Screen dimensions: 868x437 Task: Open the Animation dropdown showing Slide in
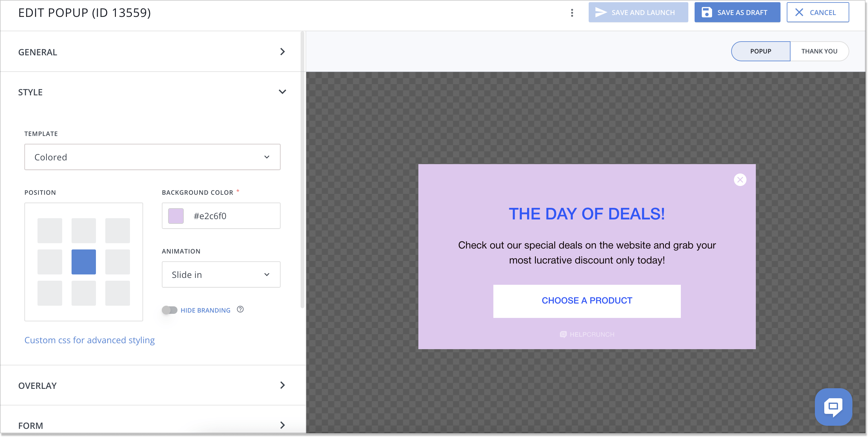pyautogui.click(x=221, y=274)
